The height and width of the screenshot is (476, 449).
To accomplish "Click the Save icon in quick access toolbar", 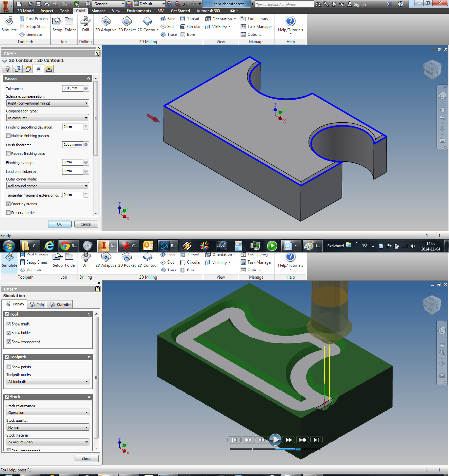I will [x=38, y=4].
